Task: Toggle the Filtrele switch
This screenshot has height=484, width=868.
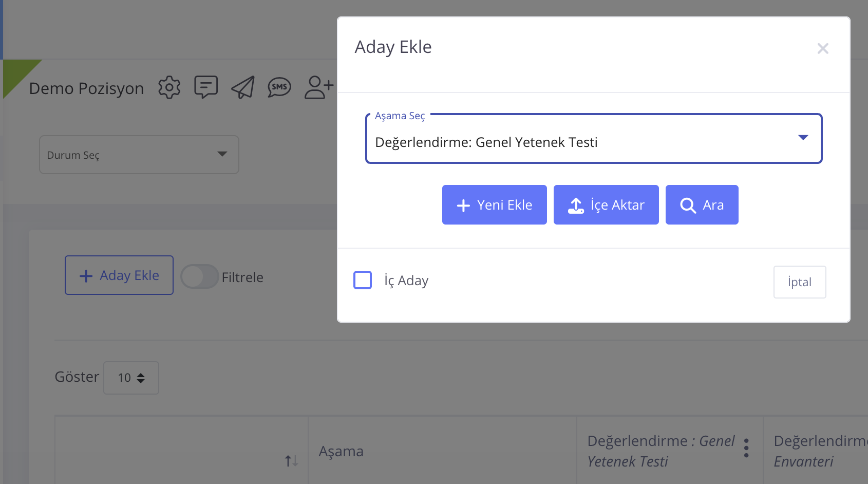Action: (200, 277)
